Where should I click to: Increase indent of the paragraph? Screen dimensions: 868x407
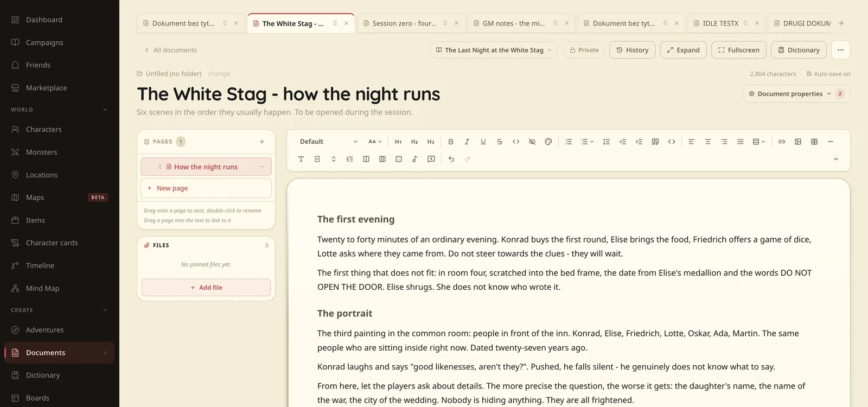[639, 142]
